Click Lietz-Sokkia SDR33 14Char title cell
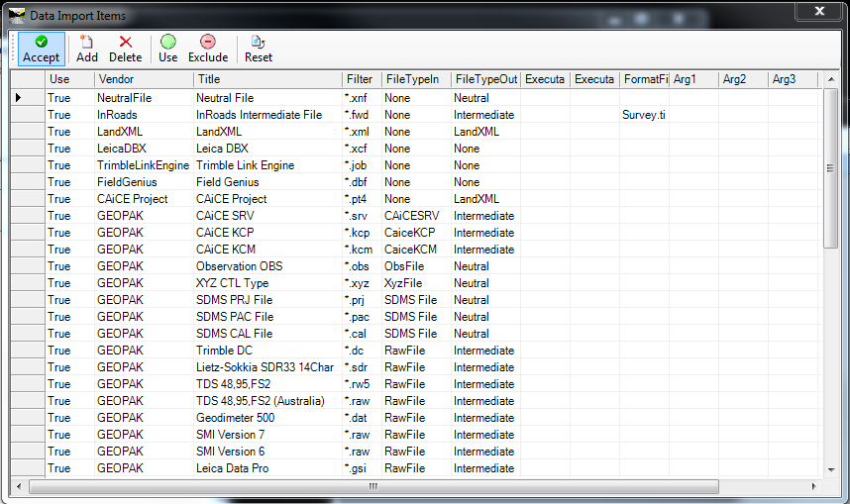Screen dimensions: 850x504 267,366
